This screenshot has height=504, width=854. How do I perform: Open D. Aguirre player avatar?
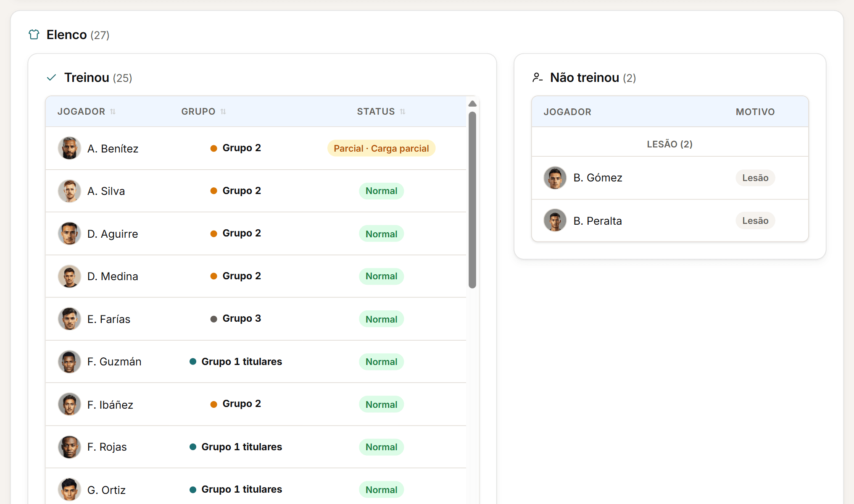(69, 234)
